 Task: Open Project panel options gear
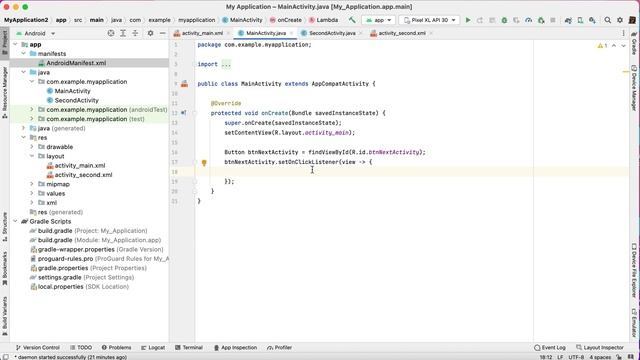tap(150, 33)
